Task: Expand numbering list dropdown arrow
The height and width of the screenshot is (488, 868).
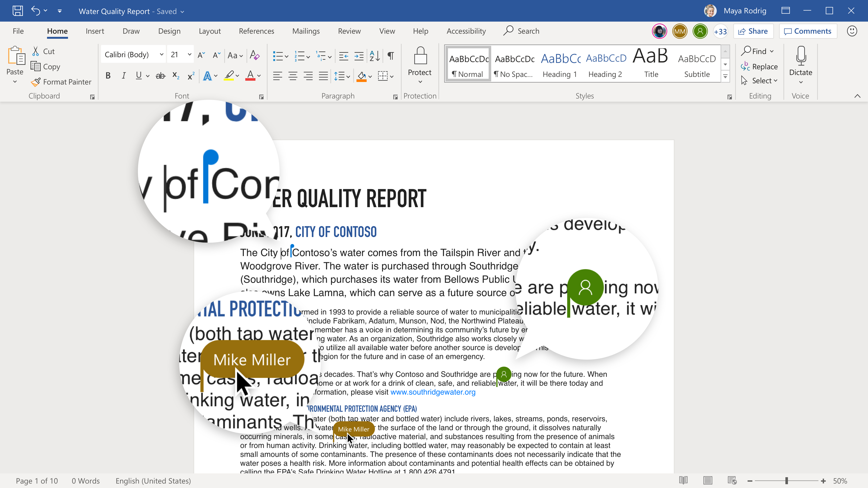Action: click(x=308, y=57)
